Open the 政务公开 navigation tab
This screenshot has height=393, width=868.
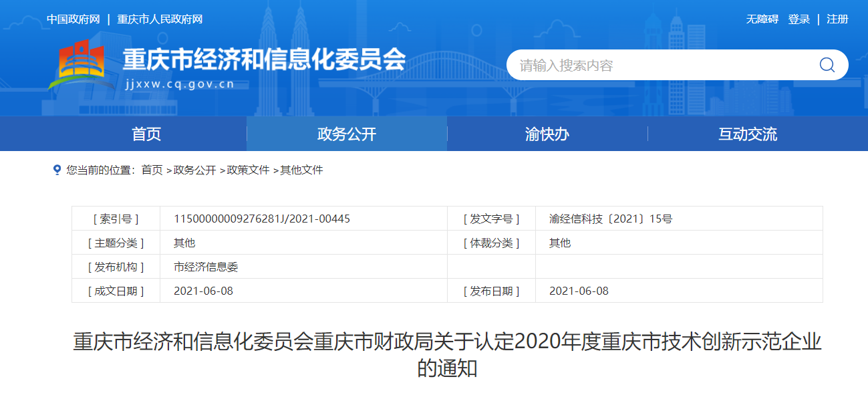coord(347,134)
